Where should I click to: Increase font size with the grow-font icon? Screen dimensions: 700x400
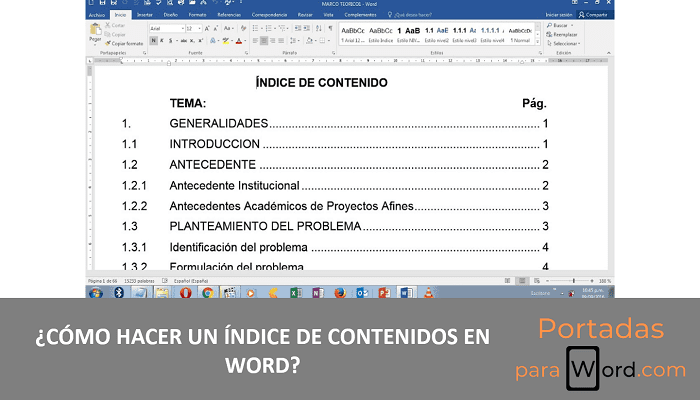[x=207, y=29]
